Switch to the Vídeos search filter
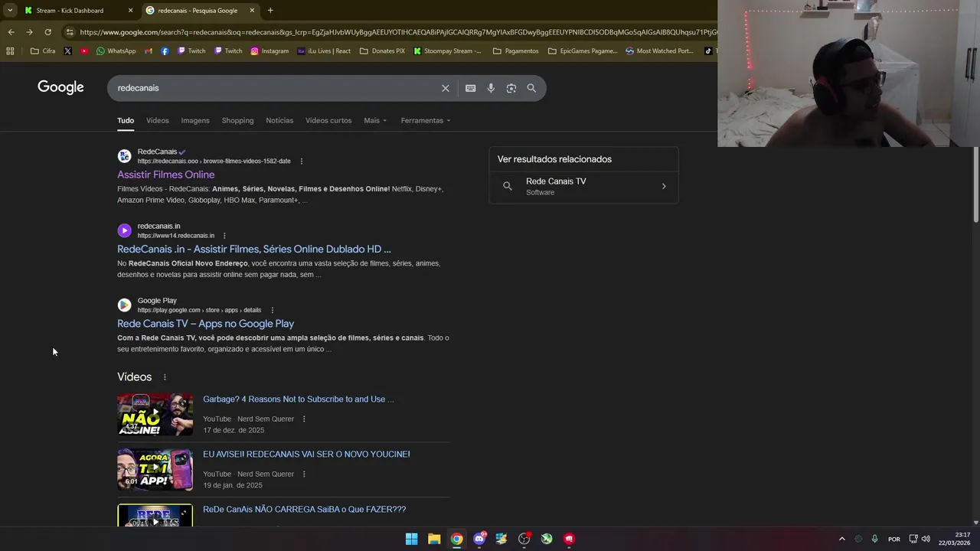Screen dimensions: 980x551 (158, 121)
